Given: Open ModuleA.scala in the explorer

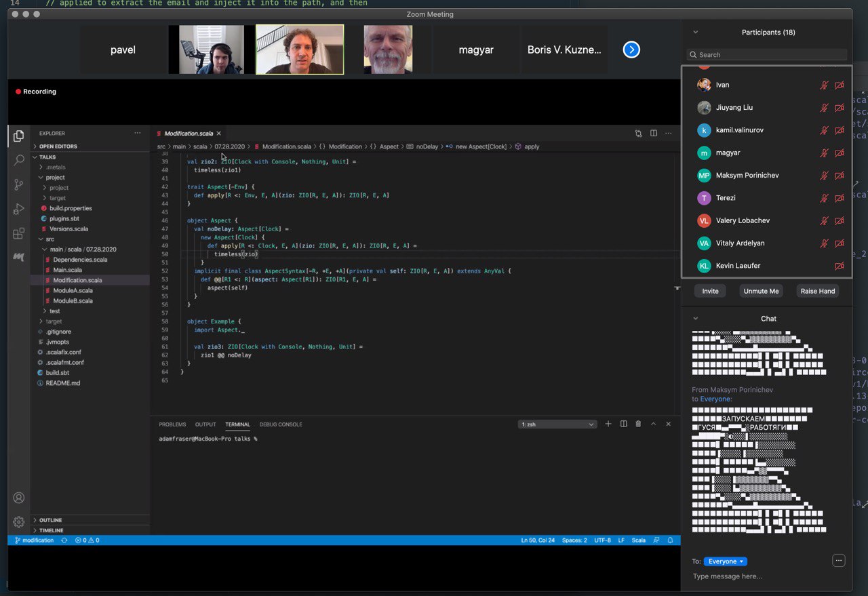Looking at the screenshot, I should click(73, 290).
